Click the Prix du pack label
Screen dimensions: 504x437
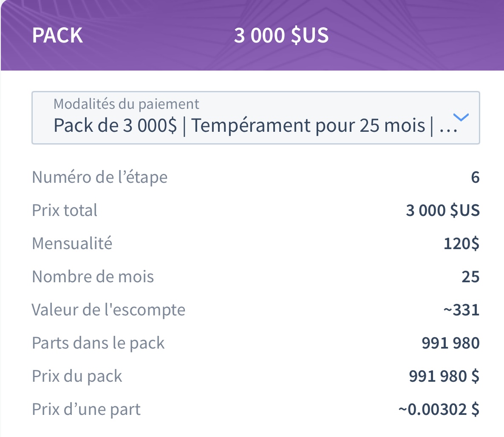(77, 376)
